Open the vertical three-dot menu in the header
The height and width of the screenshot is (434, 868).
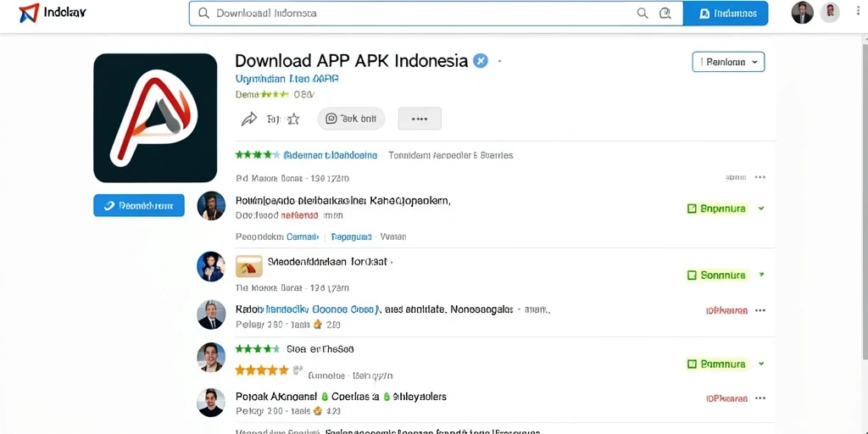click(x=859, y=12)
